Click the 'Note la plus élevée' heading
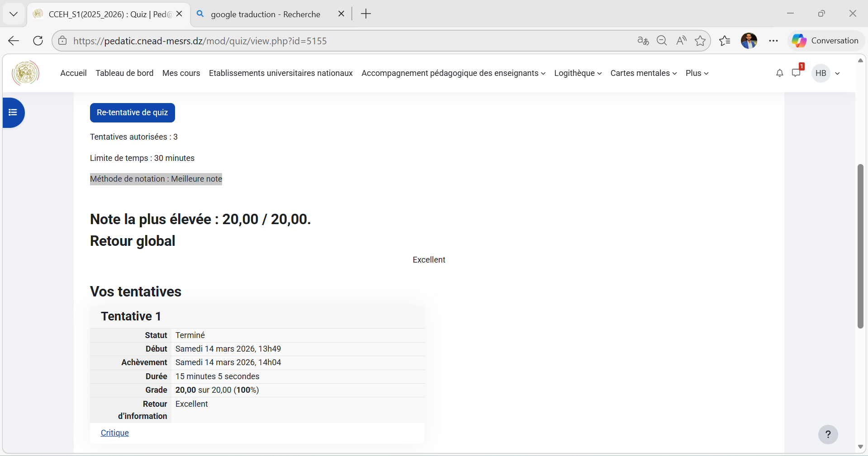868x456 pixels. pyautogui.click(x=200, y=219)
